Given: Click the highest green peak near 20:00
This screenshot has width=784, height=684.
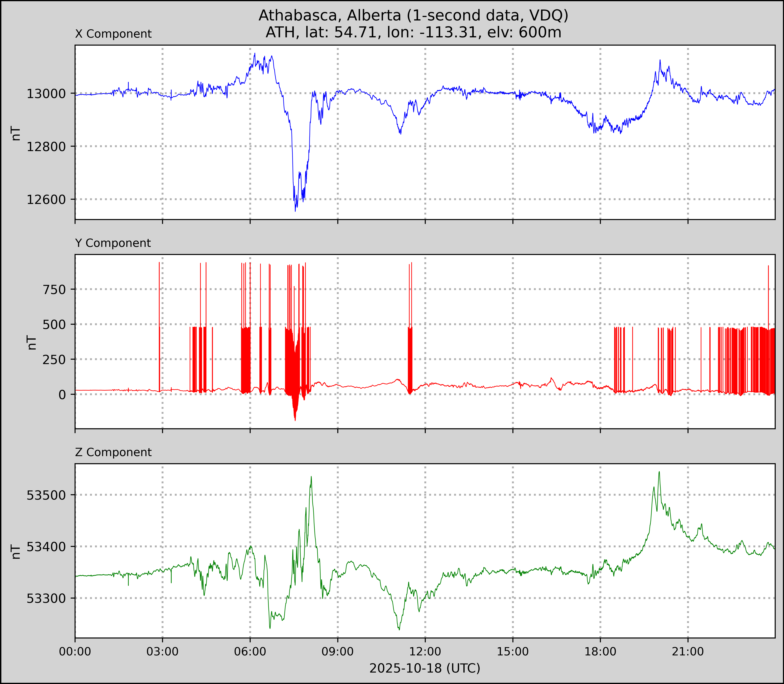Looking at the screenshot, I should pyautogui.click(x=659, y=472).
